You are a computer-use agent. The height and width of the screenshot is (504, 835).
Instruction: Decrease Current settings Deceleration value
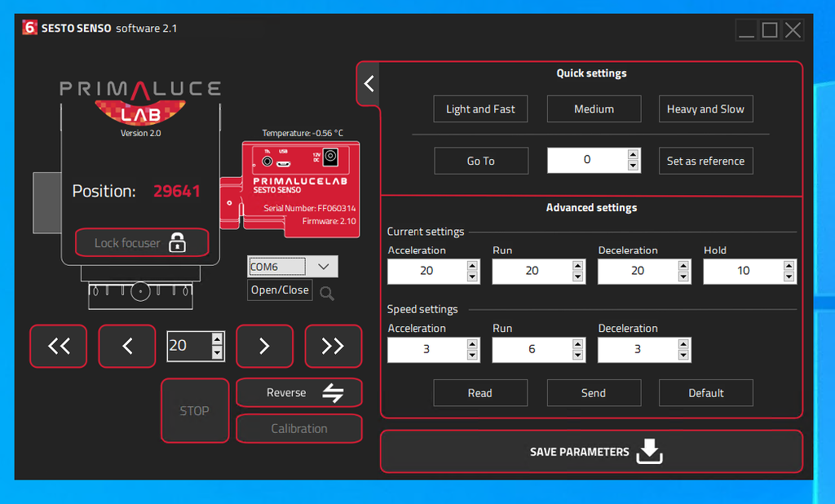point(683,276)
